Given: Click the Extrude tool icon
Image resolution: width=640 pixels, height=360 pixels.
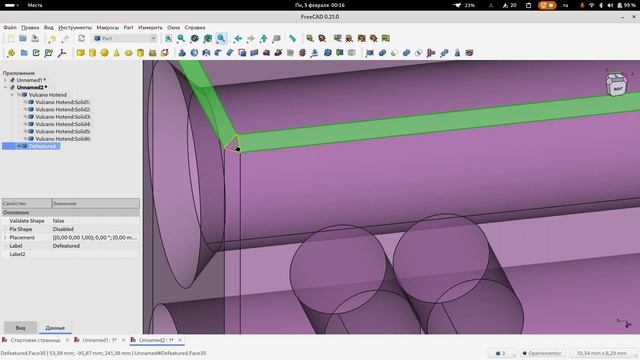Looking at the screenshot, I should [182, 53].
